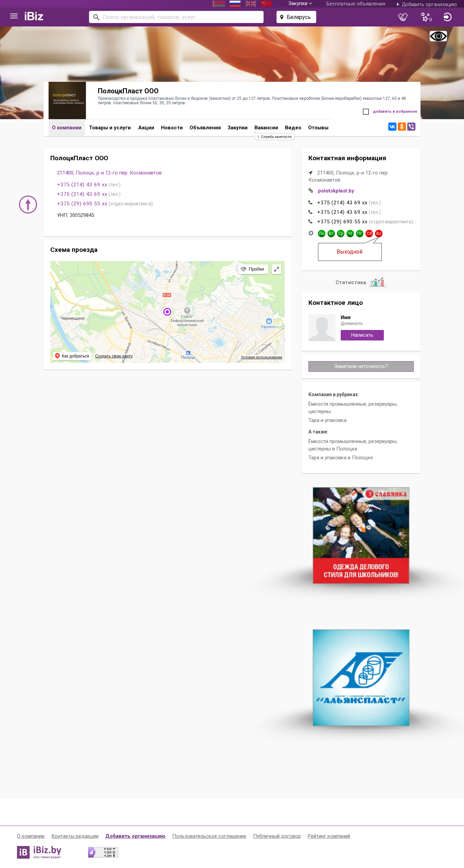This screenshot has height=868, width=464.
Task: Open the Беларусь region selector
Action: click(296, 17)
